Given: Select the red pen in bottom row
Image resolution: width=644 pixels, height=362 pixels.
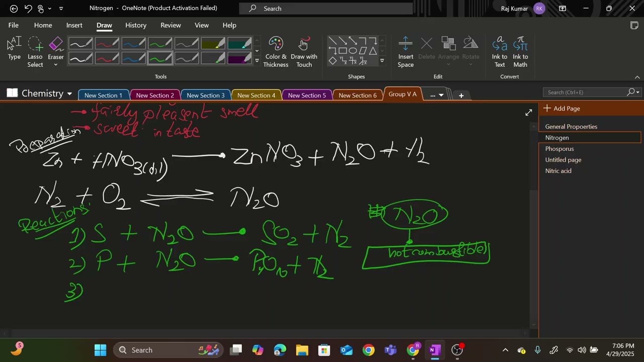Looking at the screenshot, I should [x=107, y=59].
